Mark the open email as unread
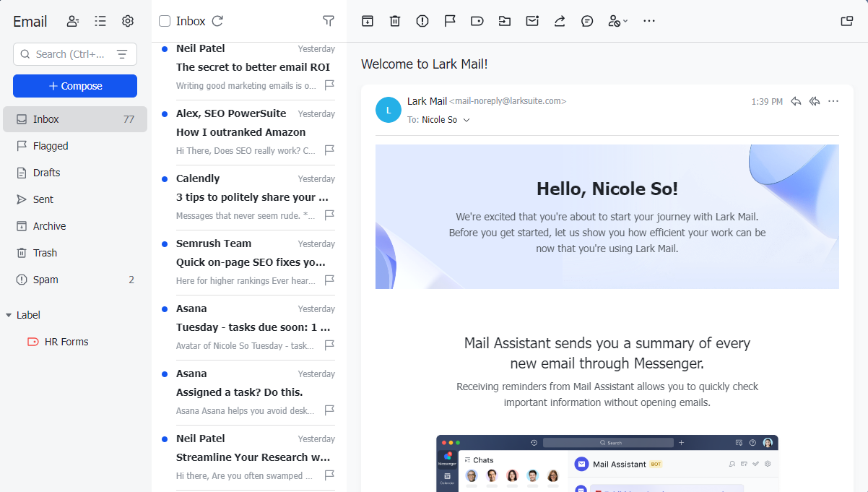 (532, 21)
